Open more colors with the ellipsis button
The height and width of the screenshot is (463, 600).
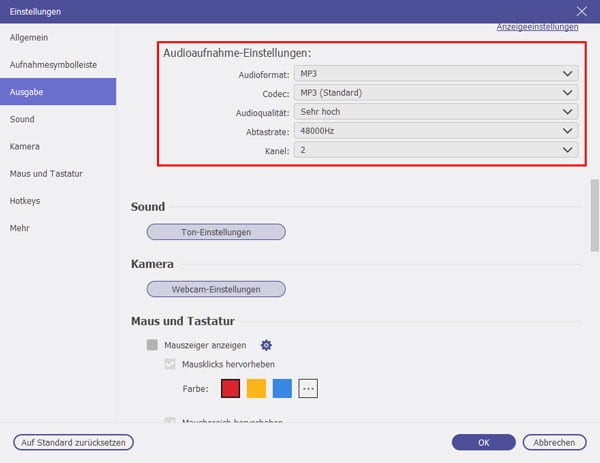308,389
